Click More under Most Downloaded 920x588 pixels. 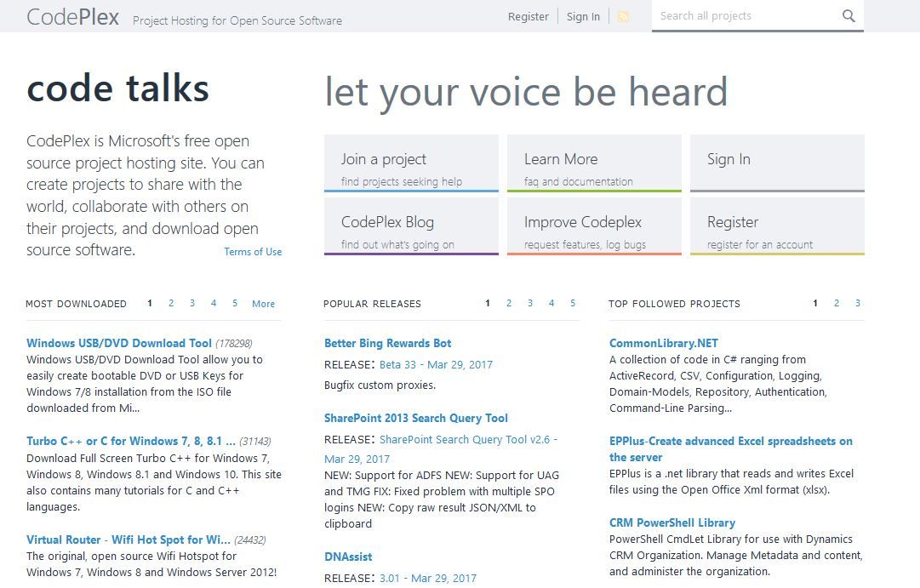point(263,304)
